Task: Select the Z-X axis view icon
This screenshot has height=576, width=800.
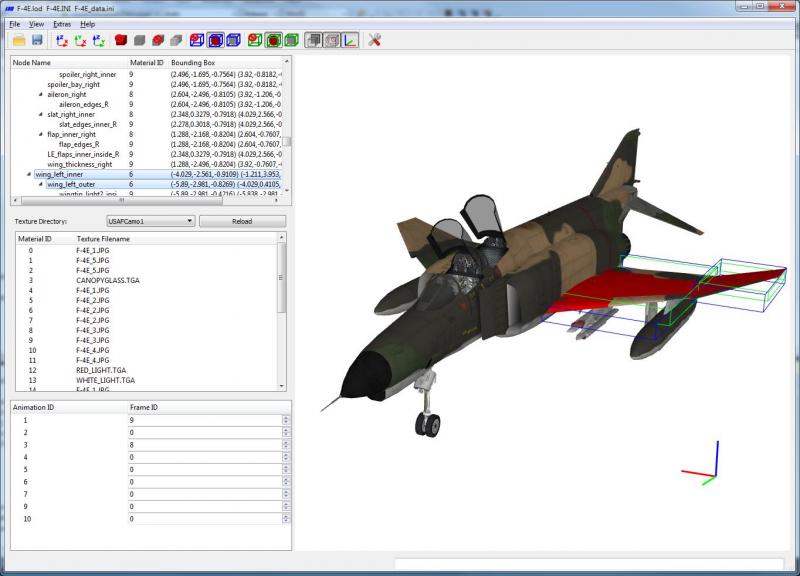Action: coord(62,40)
